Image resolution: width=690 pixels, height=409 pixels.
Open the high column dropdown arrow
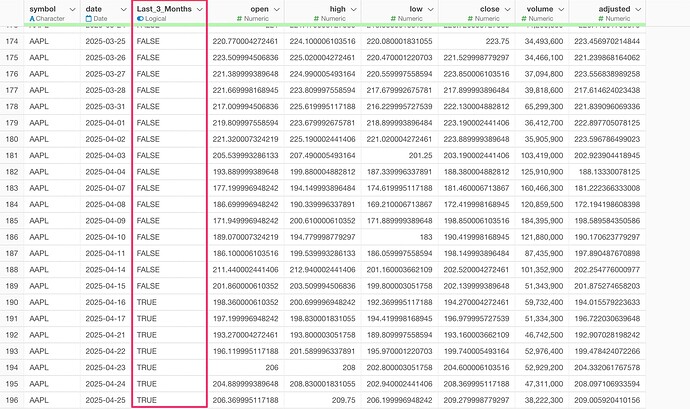(354, 9)
